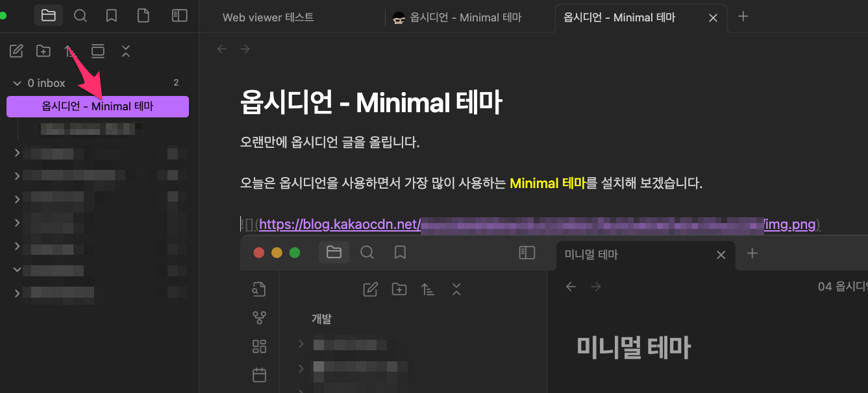Screen dimensions: 868x393
Task: Click the canvas ribbon icon in embedded screenshot
Action: 259,346
